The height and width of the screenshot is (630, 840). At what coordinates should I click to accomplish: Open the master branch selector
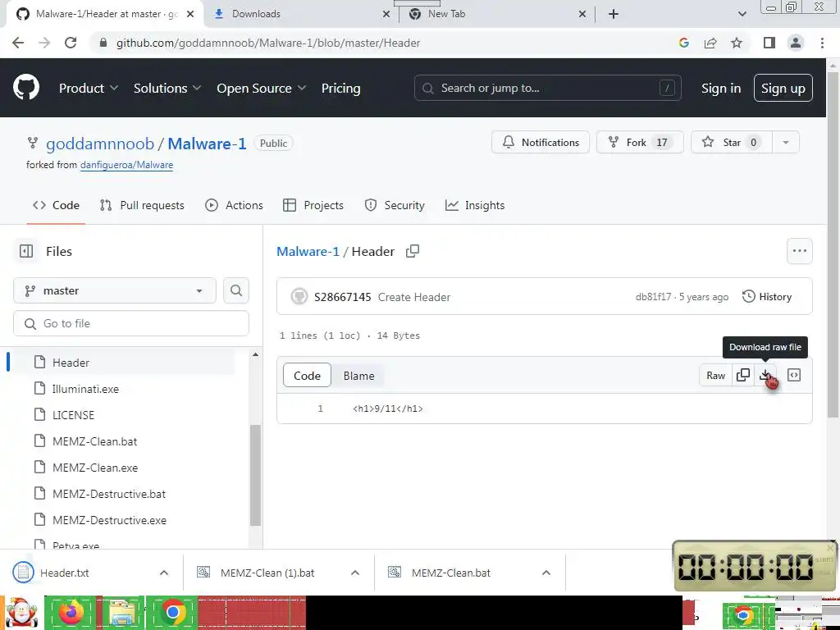click(x=115, y=290)
